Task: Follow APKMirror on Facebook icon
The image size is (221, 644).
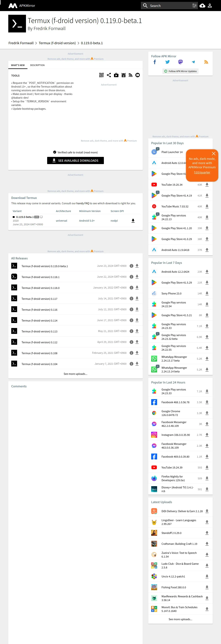Action: coord(155,62)
